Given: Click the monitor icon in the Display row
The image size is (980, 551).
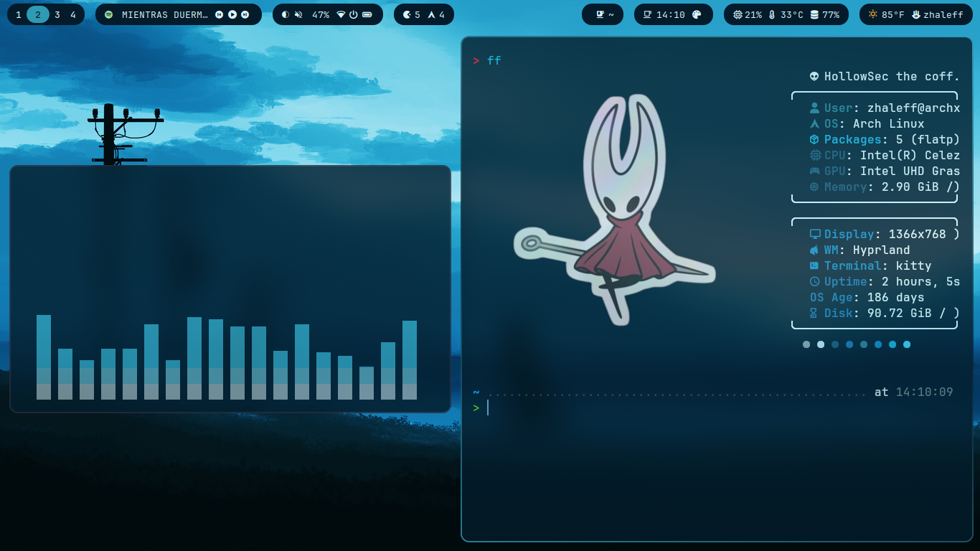Looking at the screenshot, I should [814, 234].
